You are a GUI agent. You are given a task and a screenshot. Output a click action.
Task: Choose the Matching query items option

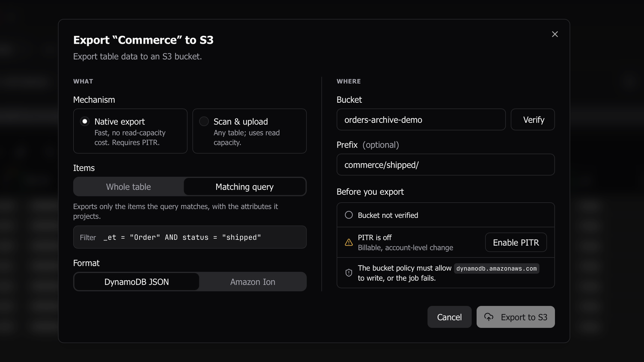click(x=244, y=187)
